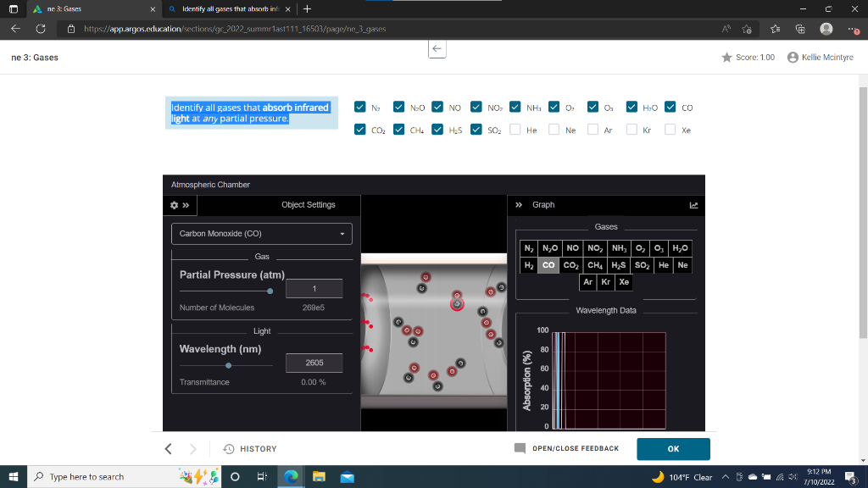
Task: Open browser Collections icon
Action: click(x=800, y=29)
